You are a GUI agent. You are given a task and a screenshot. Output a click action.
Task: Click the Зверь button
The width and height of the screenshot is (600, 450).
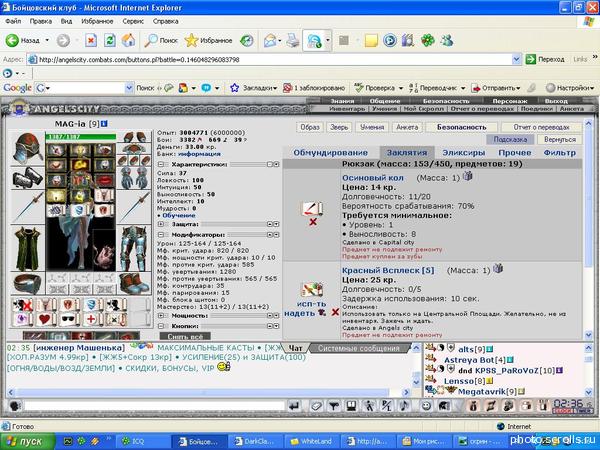click(x=339, y=127)
